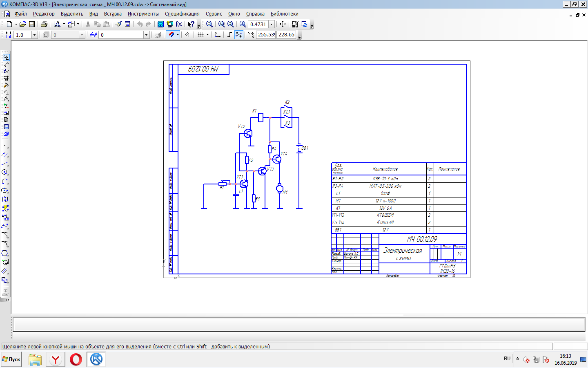Open an existing document with folder icon
Image resolution: width=588 pixels, height=368 pixels.
(23, 24)
